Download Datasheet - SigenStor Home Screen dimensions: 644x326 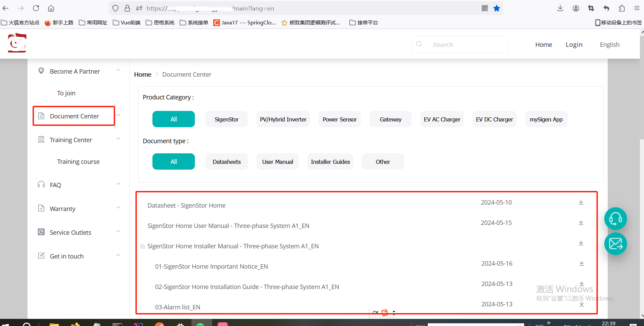pos(581,202)
